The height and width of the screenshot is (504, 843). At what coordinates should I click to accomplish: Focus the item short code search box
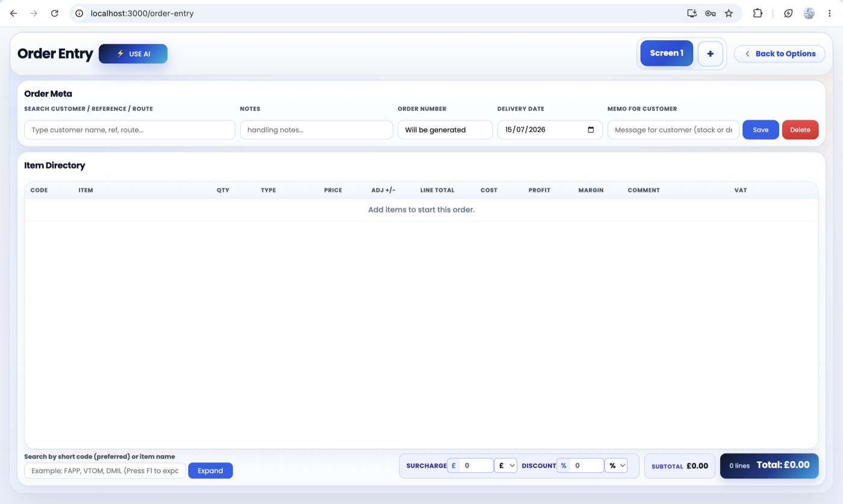105,470
